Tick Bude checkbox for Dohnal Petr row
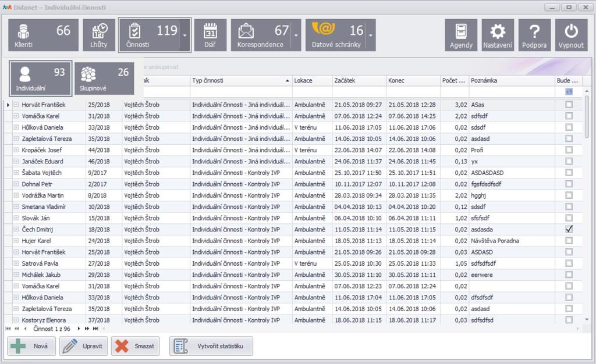The width and height of the screenshot is (596, 364). pyautogui.click(x=569, y=184)
